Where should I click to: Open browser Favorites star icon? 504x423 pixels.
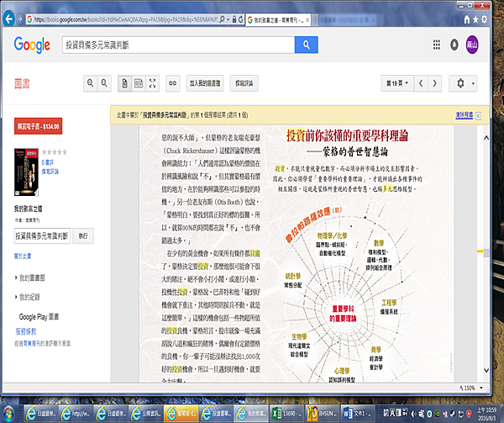(475, 19)
